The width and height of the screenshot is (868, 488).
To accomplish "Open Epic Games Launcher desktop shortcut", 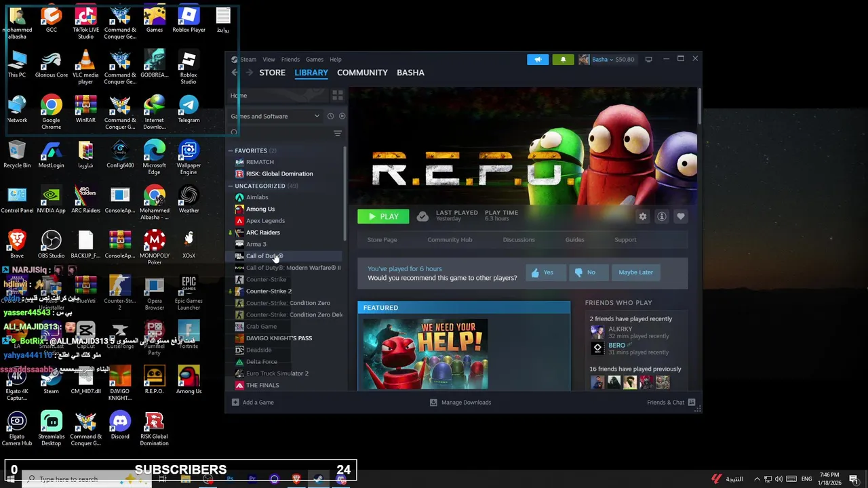I will coord(189,293).
